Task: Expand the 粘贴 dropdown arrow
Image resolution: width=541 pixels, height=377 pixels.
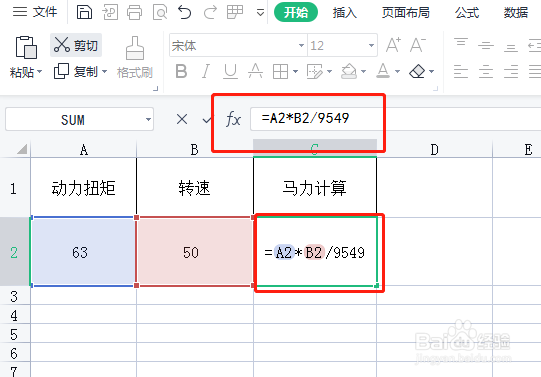Action: pos(40,72)
